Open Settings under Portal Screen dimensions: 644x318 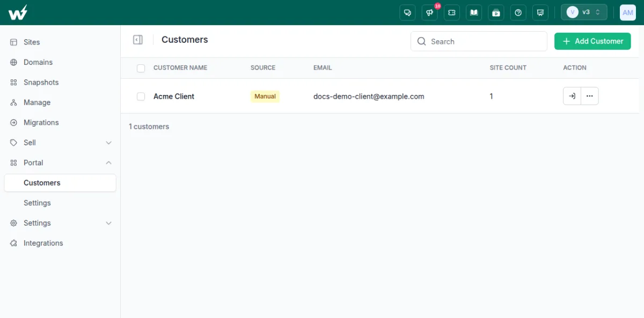point(60,203)
